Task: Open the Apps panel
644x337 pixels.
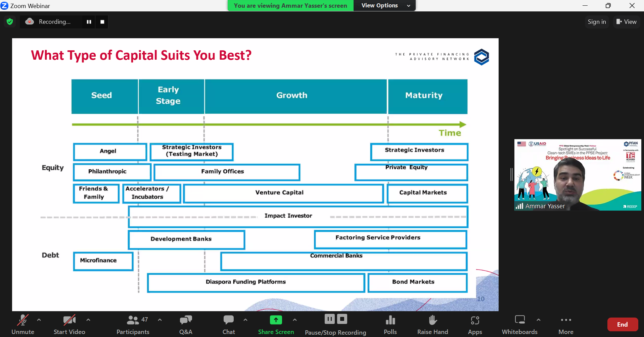Action: (x=475, y=324)
